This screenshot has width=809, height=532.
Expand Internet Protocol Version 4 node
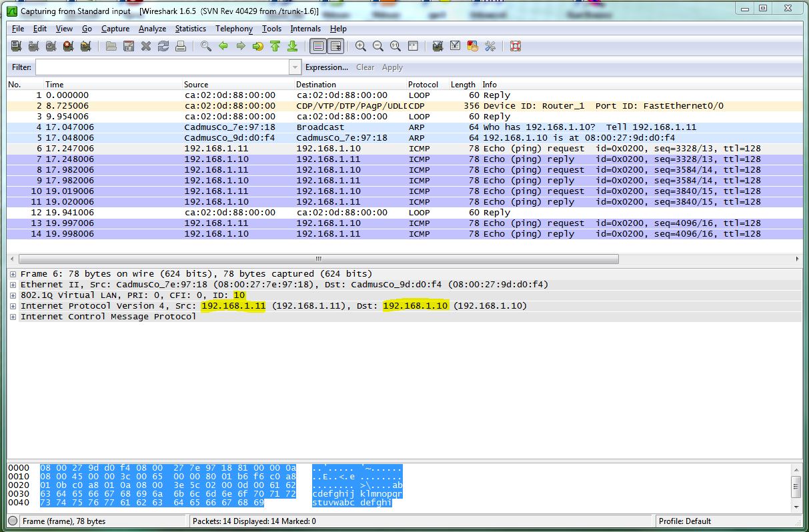(x=13, y=306)
